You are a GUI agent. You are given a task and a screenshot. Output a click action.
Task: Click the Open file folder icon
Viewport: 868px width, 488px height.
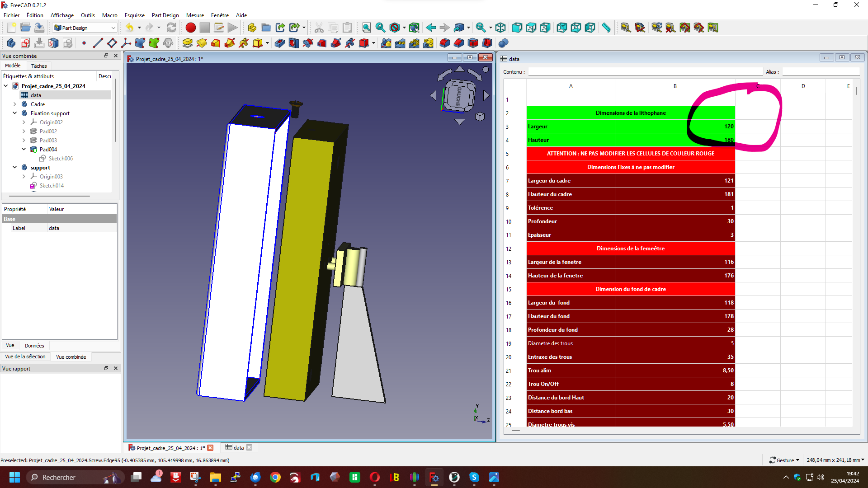click(x=25, y=28)
